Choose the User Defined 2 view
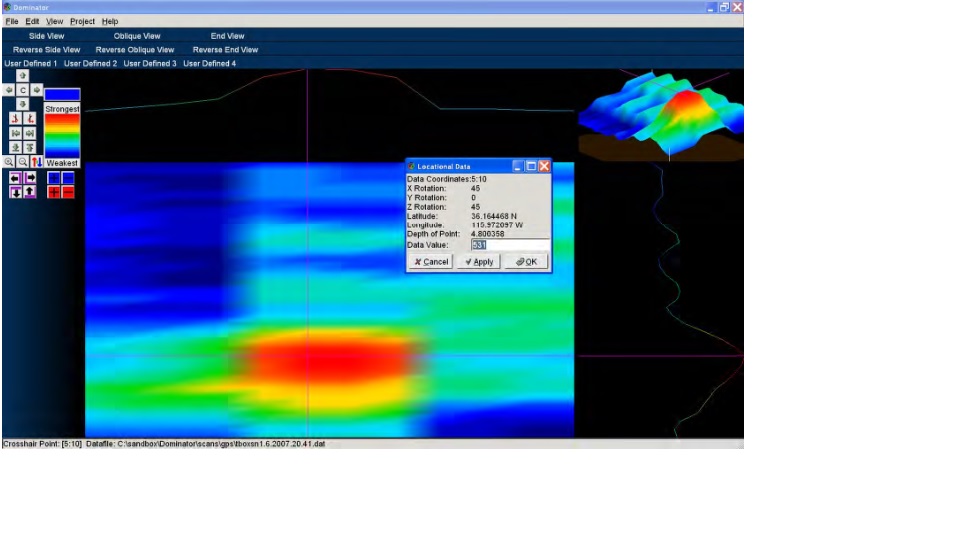The width and height of the screenshot is (960, 540). 90,63
